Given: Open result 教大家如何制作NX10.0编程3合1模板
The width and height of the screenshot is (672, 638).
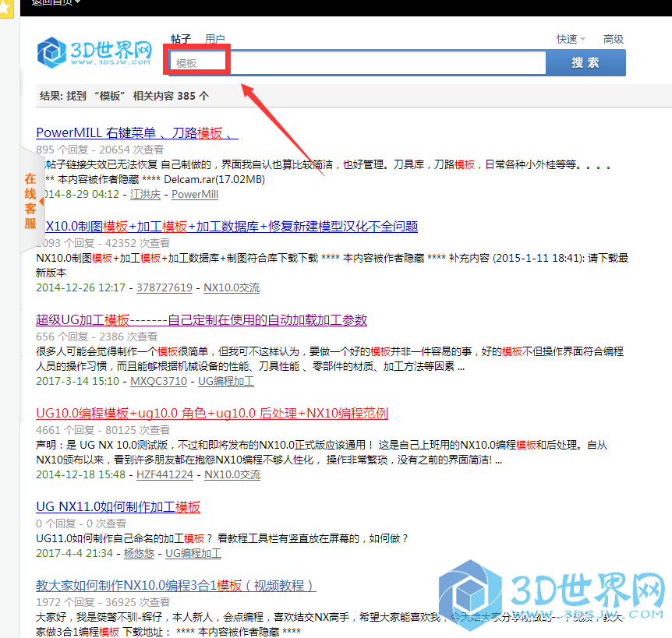Looking at the screenshot, I should (x=176, y=585).
